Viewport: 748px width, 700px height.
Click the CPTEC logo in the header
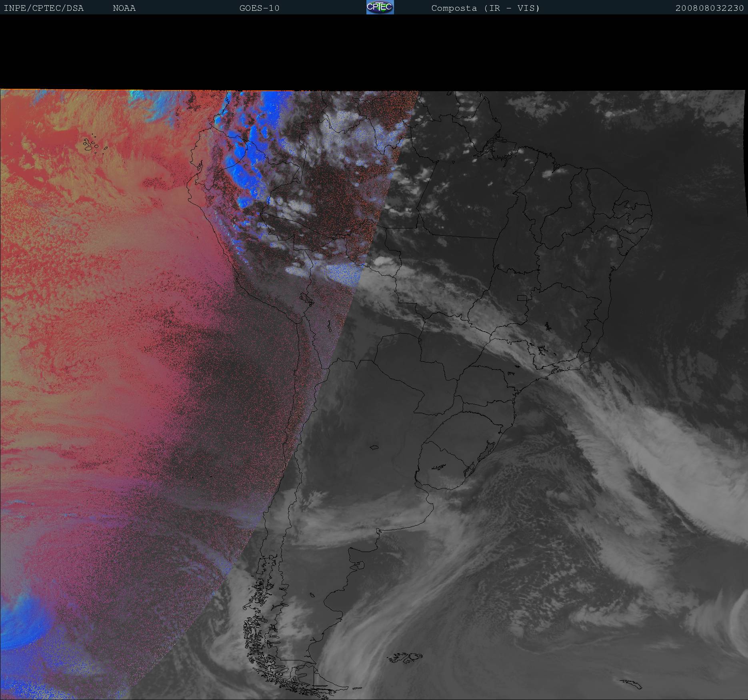point(380,7)
